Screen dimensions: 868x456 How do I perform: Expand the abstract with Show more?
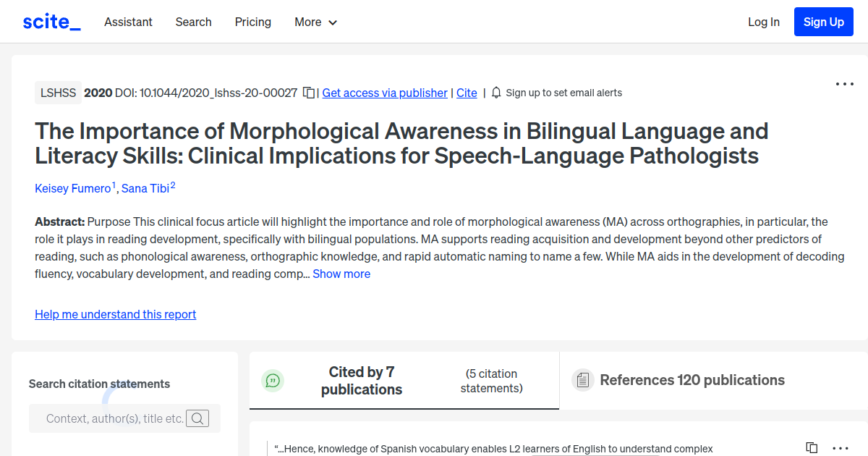[341, 274]
